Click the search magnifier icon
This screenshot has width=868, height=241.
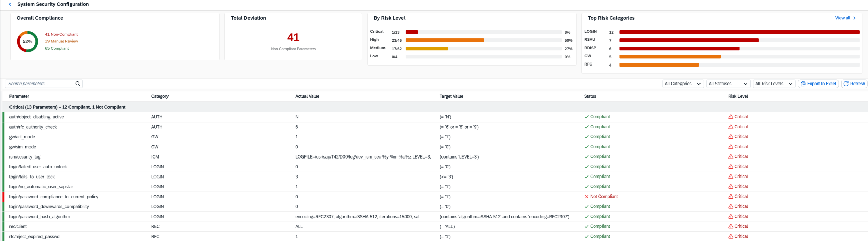point(78,84)
